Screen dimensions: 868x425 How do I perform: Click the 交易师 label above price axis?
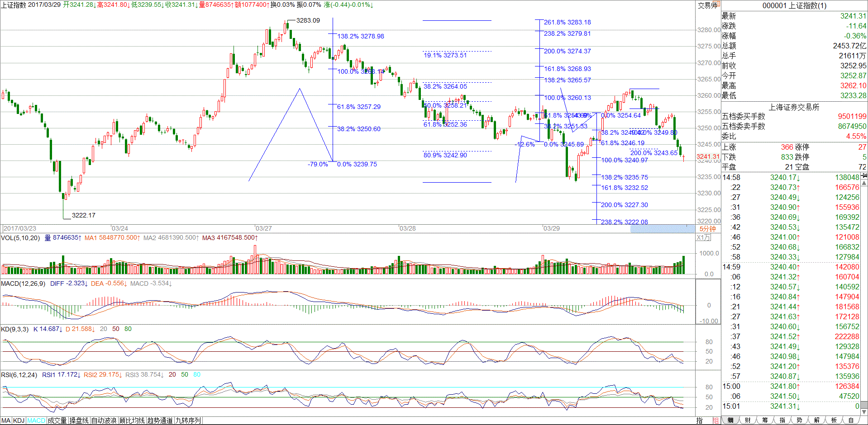point(708,5)
